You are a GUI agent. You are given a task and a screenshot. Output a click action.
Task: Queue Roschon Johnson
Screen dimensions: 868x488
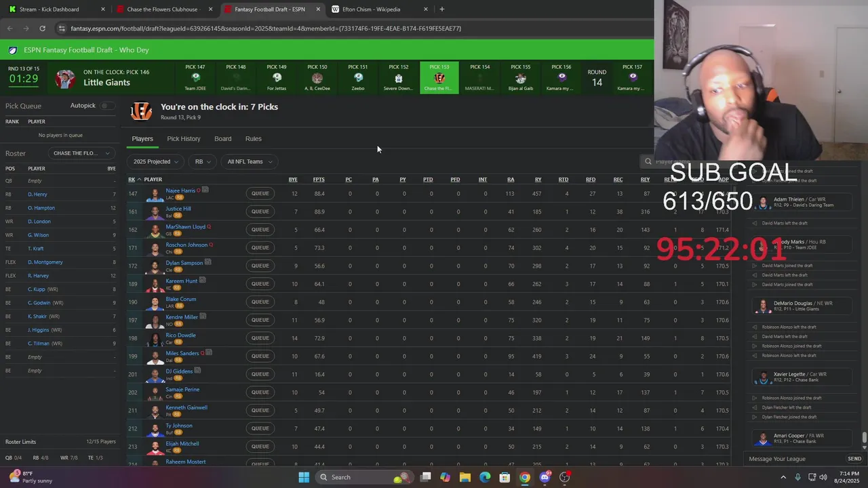pos(260,247)
